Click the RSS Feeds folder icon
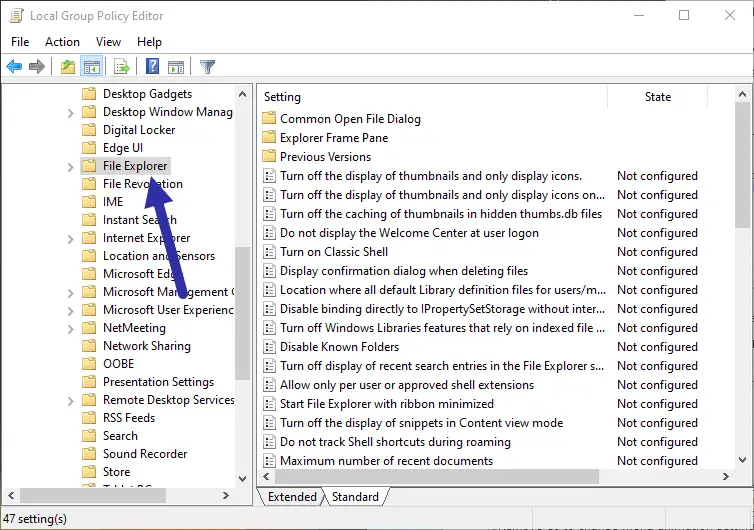This screenshot has height=530, width=754. coord(89,417)
